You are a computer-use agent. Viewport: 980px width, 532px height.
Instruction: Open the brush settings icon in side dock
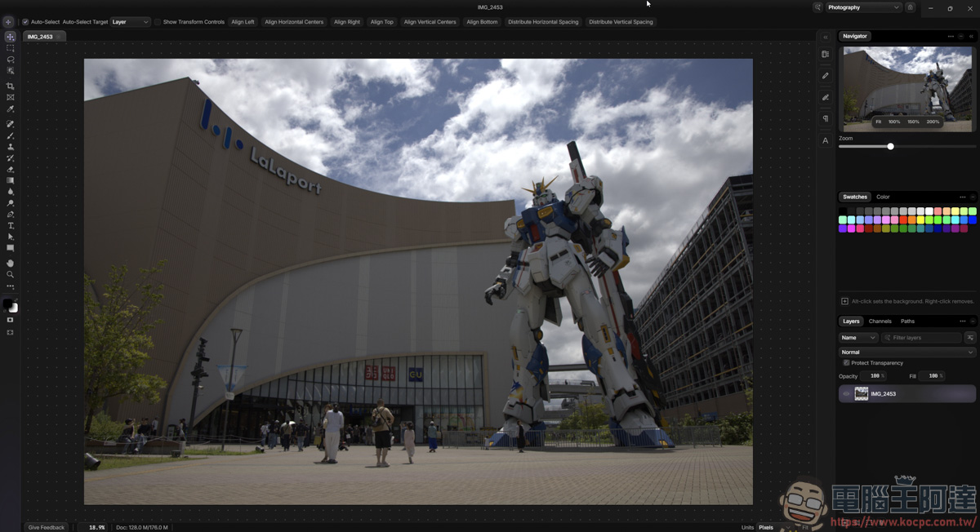click(x=826, y=97)
